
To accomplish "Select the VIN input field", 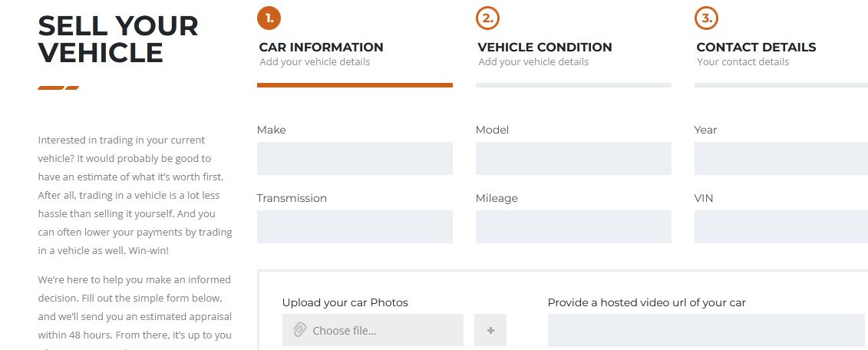I will tap(781, 226).
